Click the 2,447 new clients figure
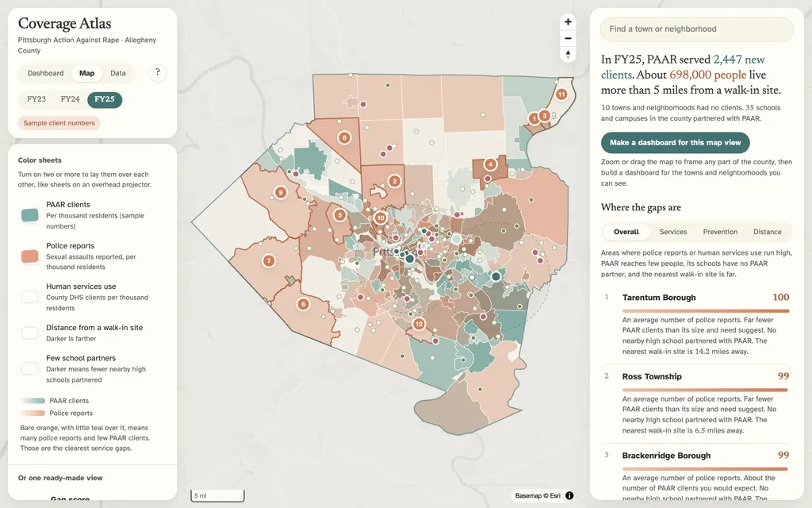This screenshot has width=812, height=508. click(x=683, y=67)
